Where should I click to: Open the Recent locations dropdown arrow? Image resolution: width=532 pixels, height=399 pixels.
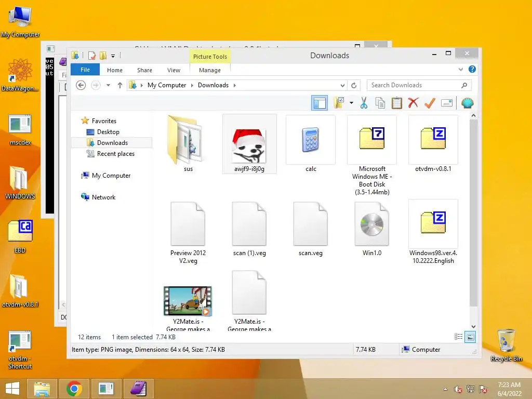[x=108, y=85]
